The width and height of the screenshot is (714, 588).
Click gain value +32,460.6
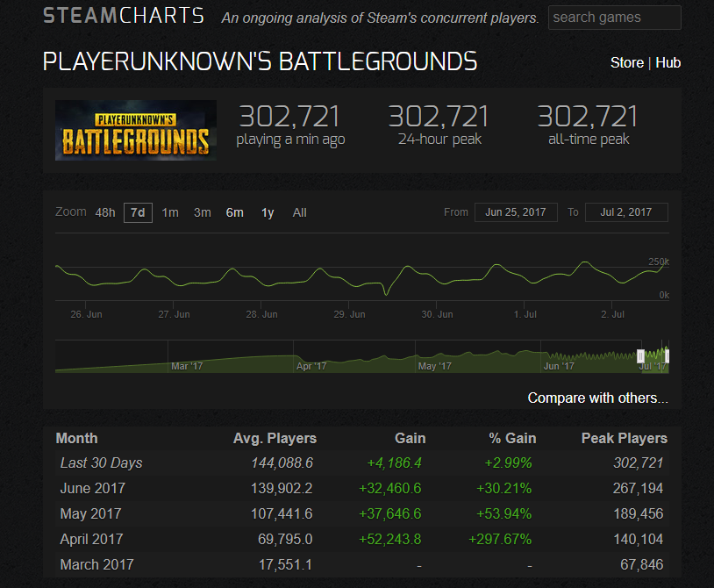coord(389,488)
